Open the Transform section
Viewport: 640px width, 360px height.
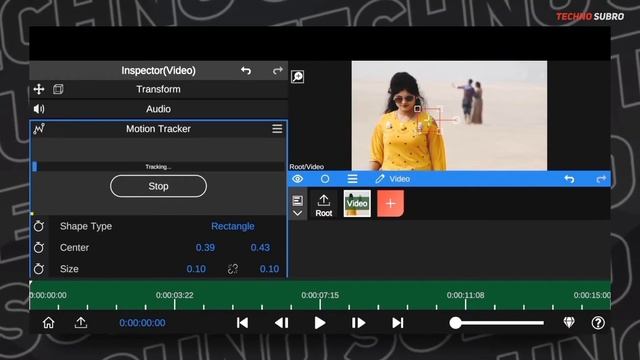[158, 89]
